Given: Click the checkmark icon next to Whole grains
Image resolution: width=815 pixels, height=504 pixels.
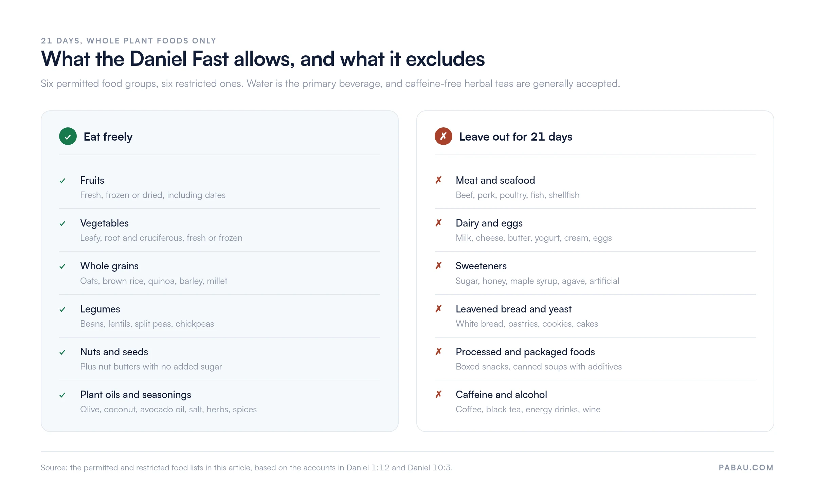Looking at the screenshot, I should pyautogui.click(x=62, y=266).
